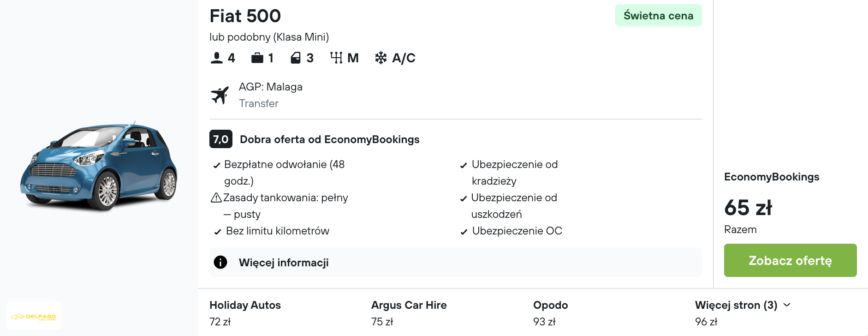The image size is (868, 336).
Task: Click 'lub podobny (Klasa Mini)' text
Action: 269,37
